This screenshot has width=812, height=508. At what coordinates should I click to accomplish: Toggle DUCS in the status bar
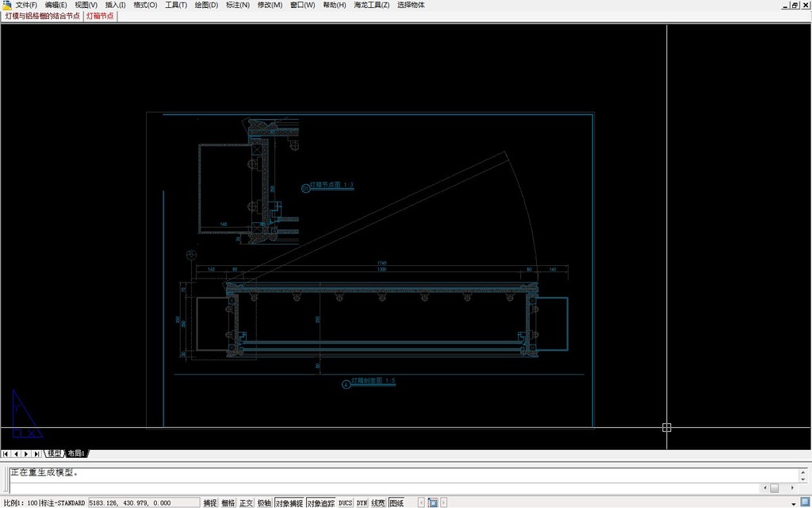(346, 502)
